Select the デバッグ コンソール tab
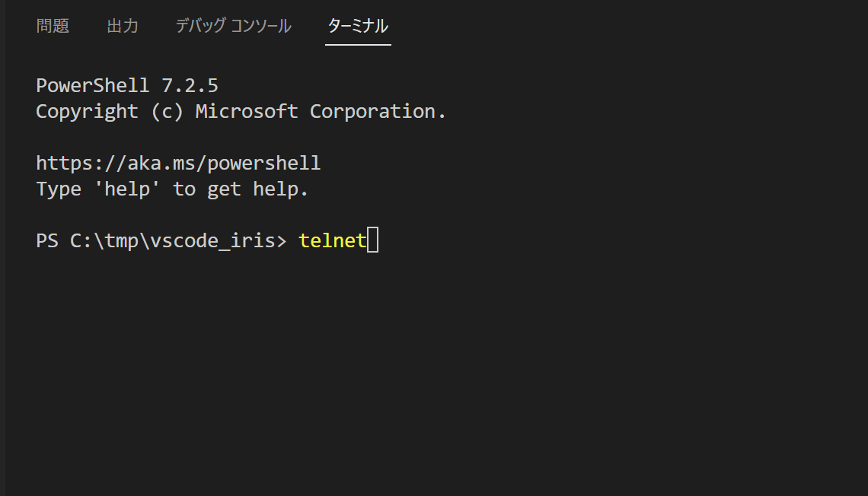The height and width of the screenshot is (496, 868). tap(233, 26)
